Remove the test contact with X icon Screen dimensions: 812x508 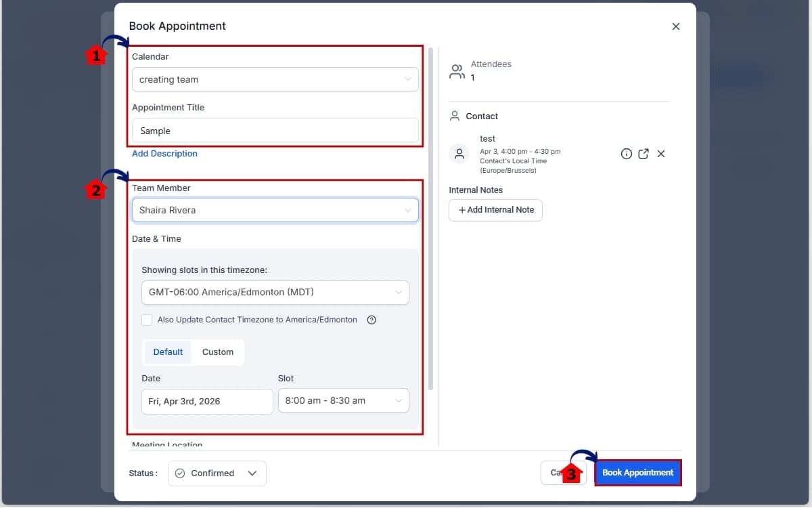click(x=661, y=154)
